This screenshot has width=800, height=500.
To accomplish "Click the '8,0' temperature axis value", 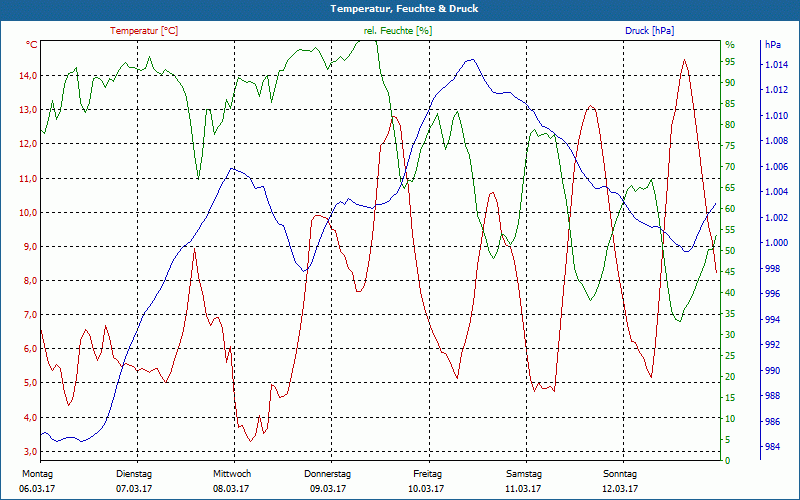I will coord(30,281).
